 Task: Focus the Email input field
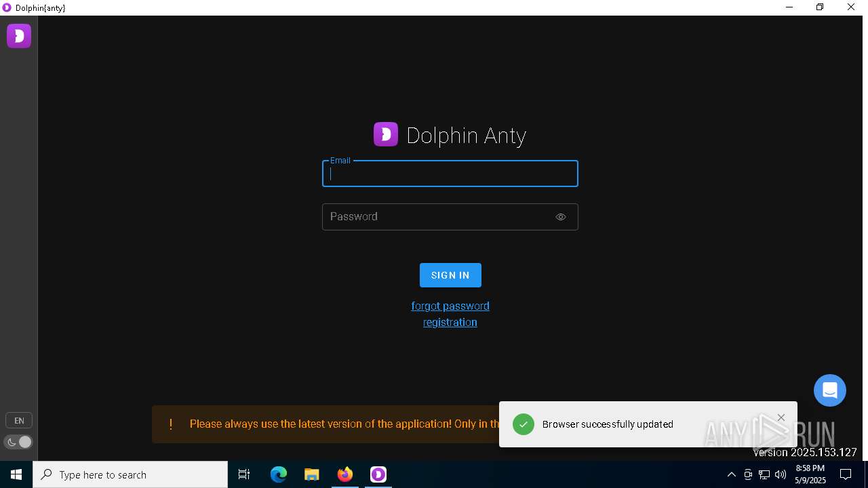(450, 174)
